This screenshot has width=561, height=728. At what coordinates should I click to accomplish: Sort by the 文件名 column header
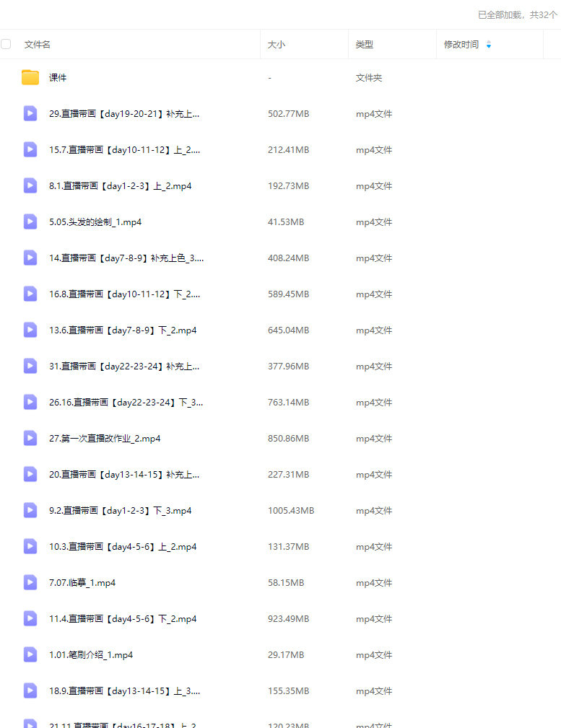point(37,45)
